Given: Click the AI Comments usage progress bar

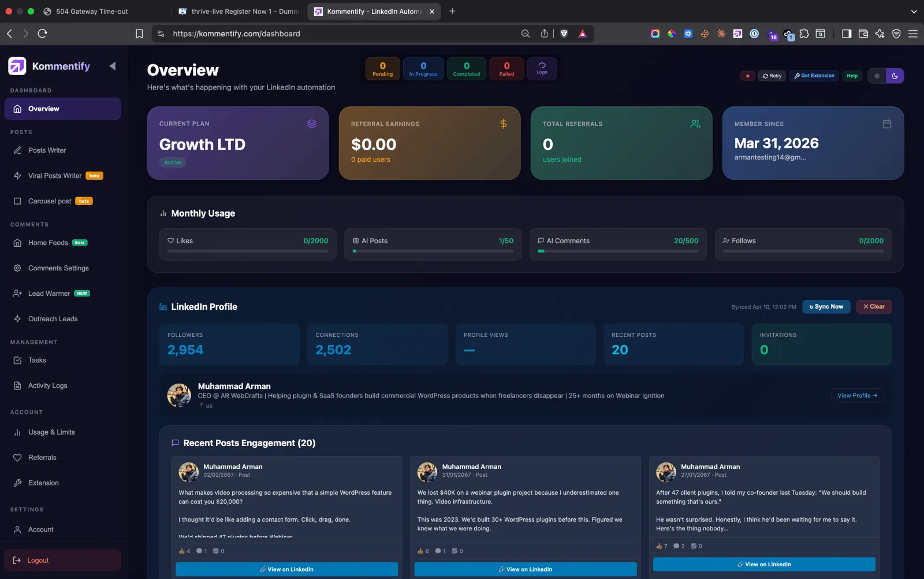Looking at the screenshot, I should (618, 251).
